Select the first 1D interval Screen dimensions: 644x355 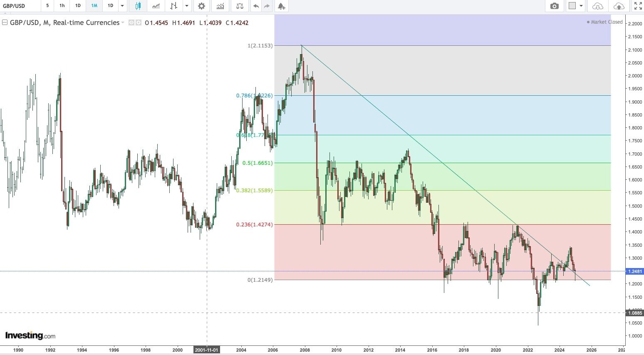(78, 6)
